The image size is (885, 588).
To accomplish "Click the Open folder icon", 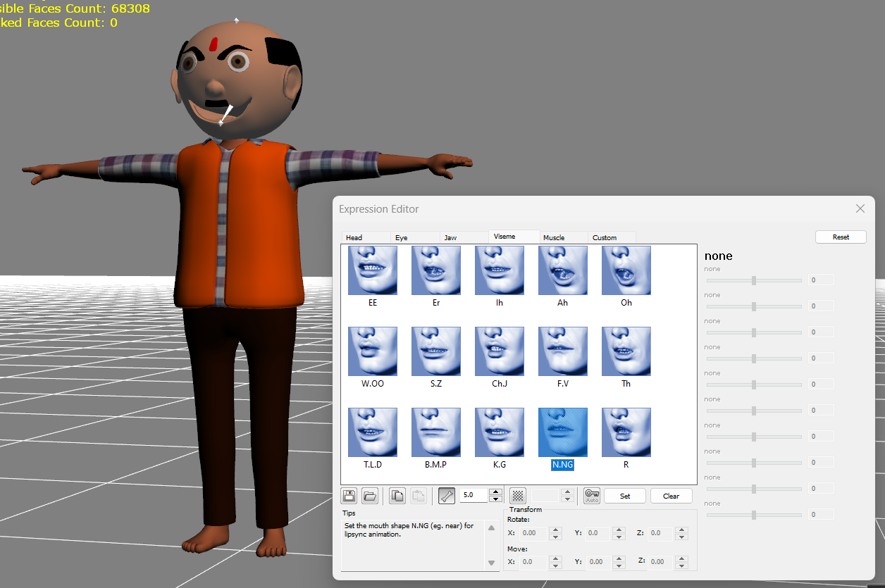I will click(x=371, y=496).
